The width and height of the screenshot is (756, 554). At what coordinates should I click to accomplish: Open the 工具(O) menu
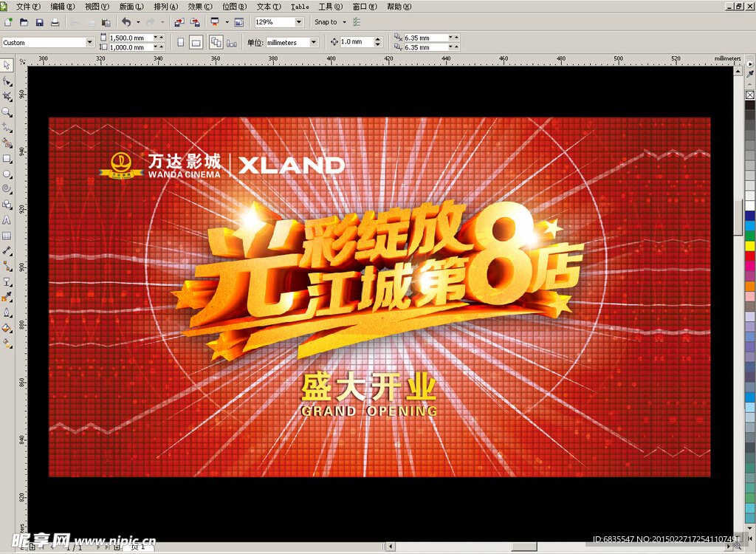pyautogui.click(x=330, y=7)
